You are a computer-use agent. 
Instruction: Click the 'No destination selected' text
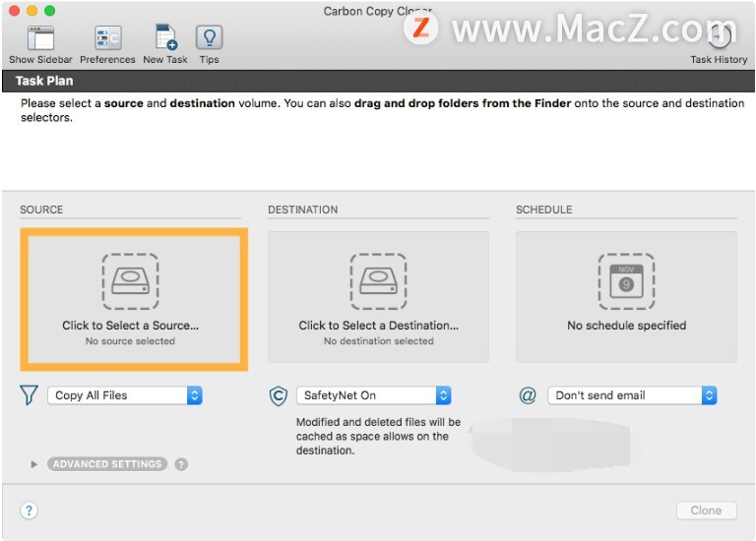tap(378, 341)
